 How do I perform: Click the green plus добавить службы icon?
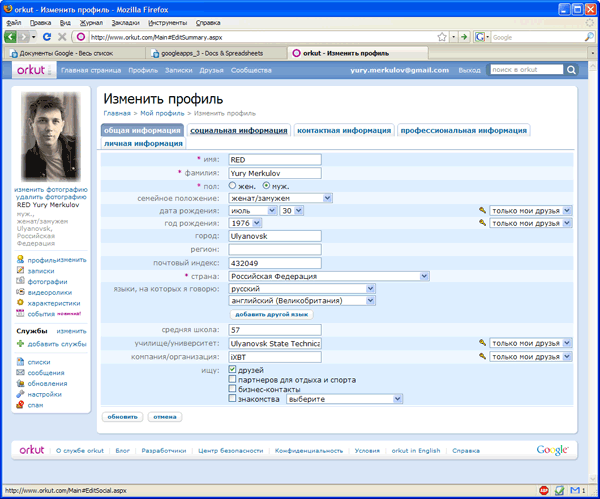tap(20, 343)
